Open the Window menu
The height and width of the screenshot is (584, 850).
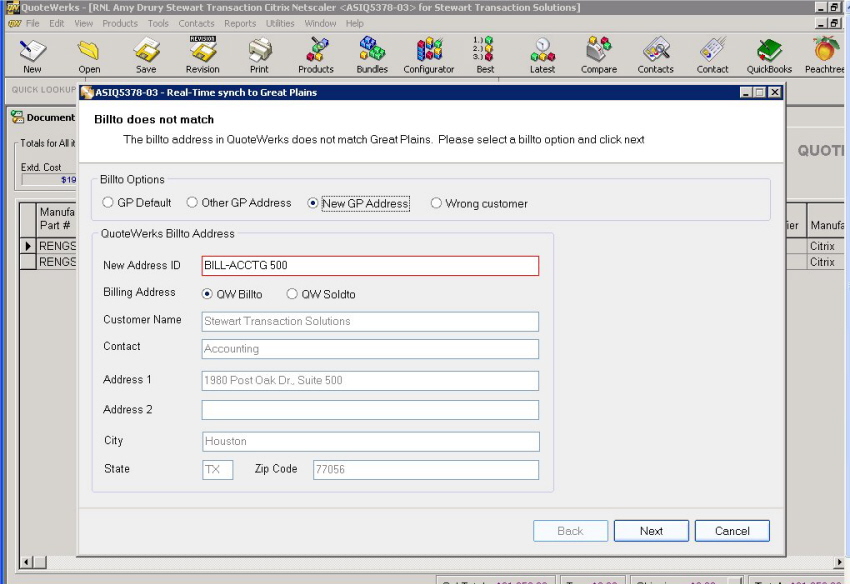pos(320,23)
